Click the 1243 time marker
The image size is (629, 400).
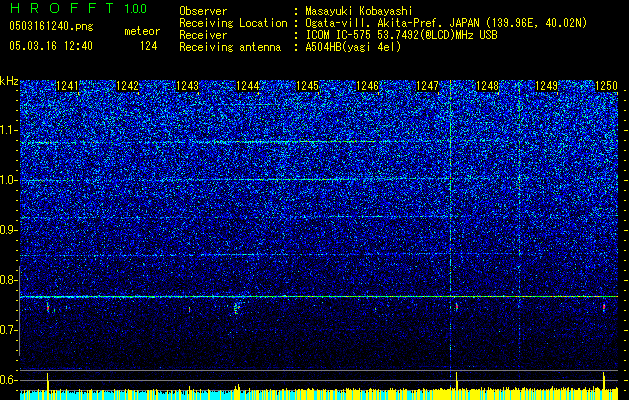click(187, 86)
